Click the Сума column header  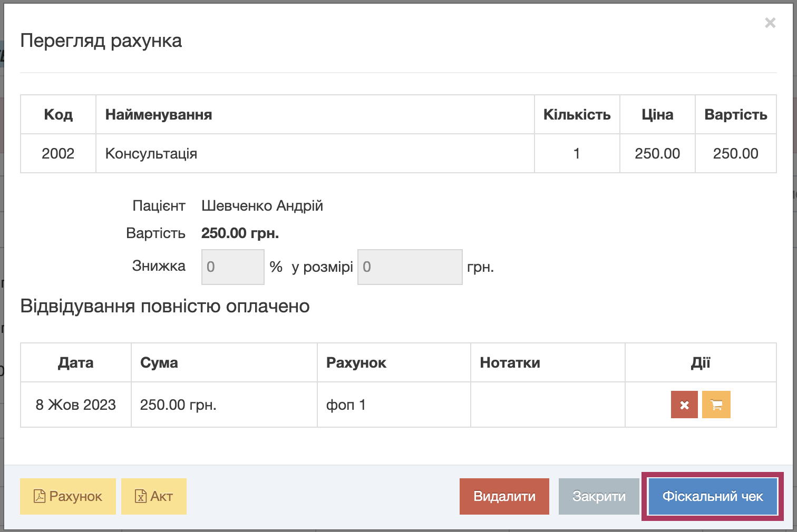click(159, 363)
